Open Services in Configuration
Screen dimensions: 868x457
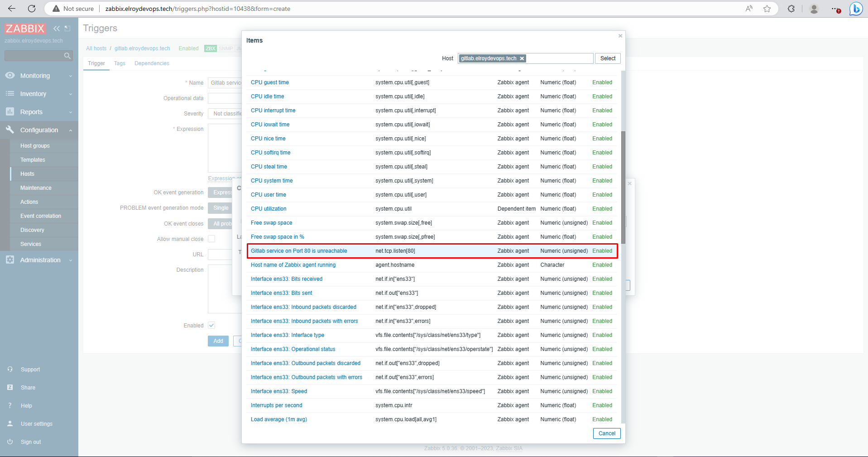pos(31,244)
